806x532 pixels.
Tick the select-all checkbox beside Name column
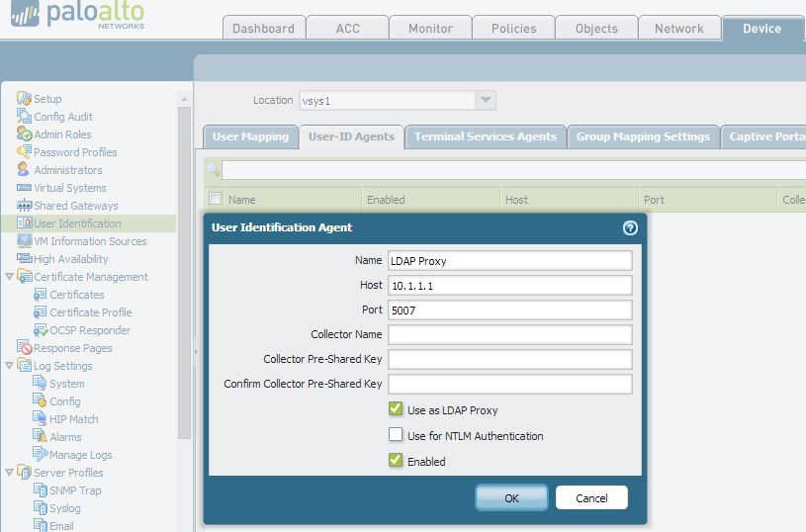coord(215,199)
